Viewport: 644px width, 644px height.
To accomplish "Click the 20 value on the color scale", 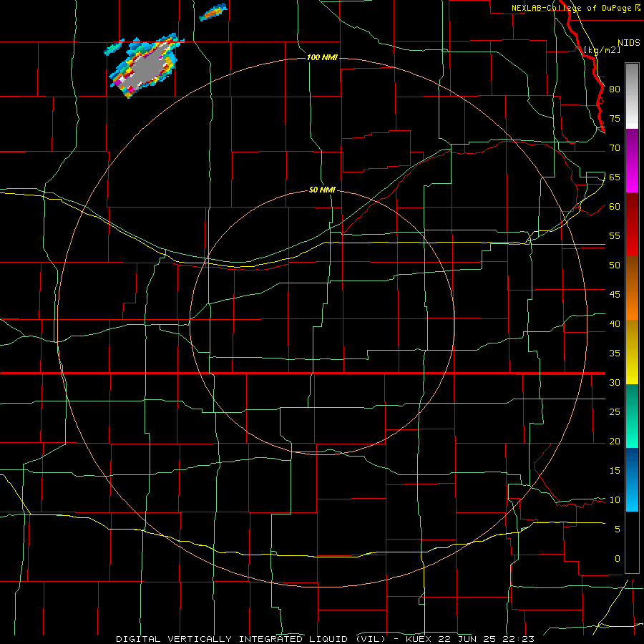I will (x=615, y=441).
